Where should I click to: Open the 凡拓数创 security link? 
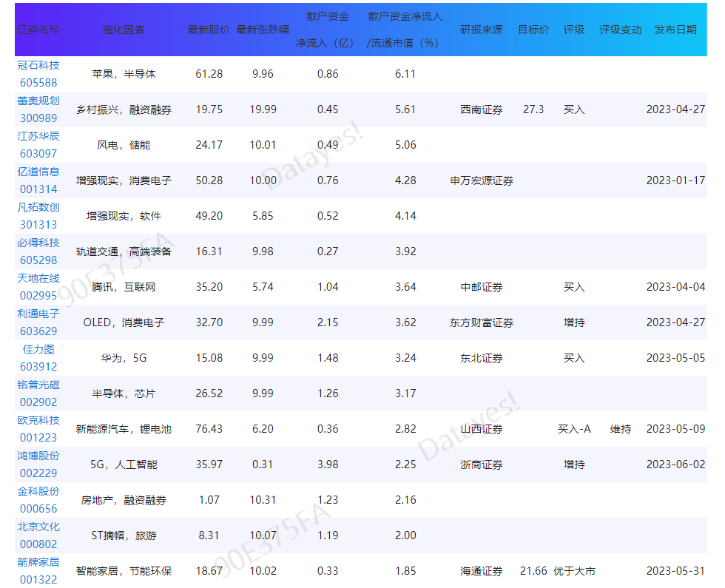click(38, 208)
